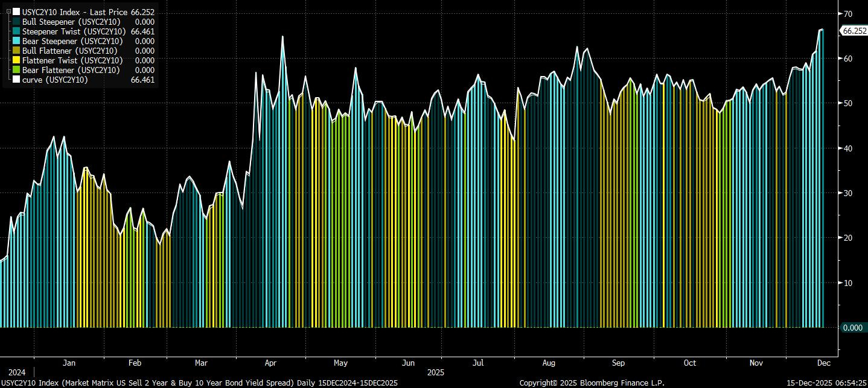The width and height of the screenshot is (868, 388).
Task: Select the 'Steepener Twist (USYC2Y10)' legend entry
Action: tap(74, 31)
